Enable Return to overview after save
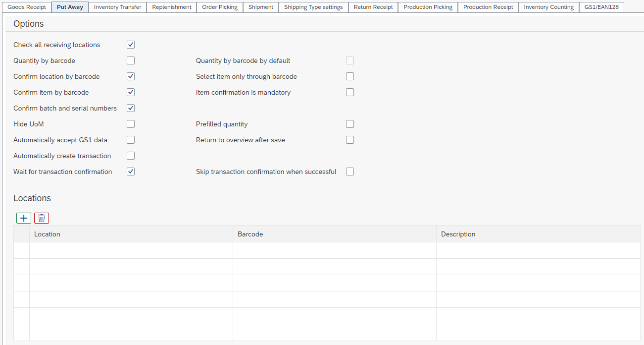The width and height of the screenshot is (644, 345). tap(350, 140)
